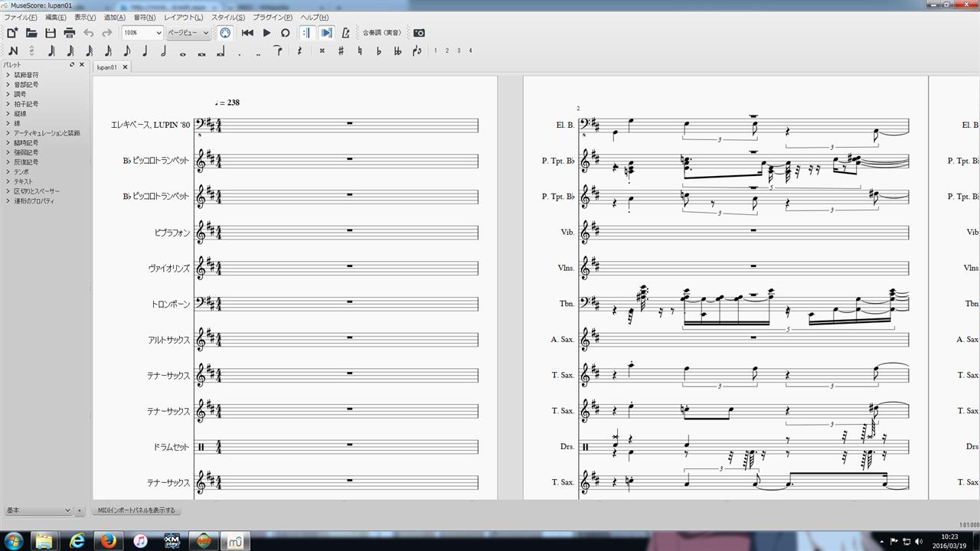
Task: Start playback with the play button
Action: pyautogui.click(x=266, y=33)
